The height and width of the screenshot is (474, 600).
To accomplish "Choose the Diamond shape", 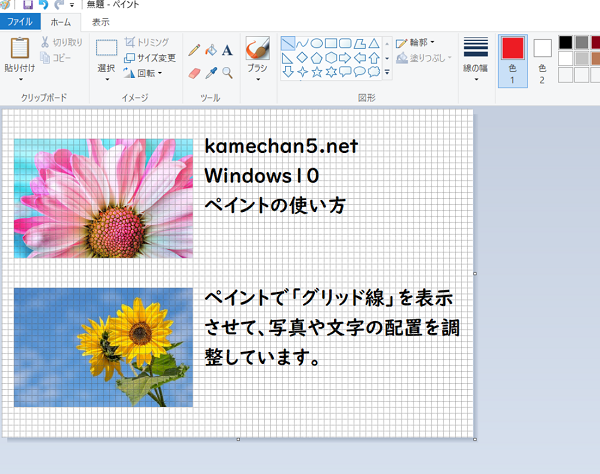I will click(x=302, y=58).
